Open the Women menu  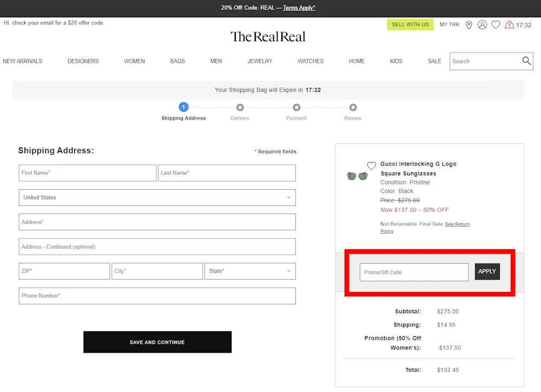click(x=134, y=61)
